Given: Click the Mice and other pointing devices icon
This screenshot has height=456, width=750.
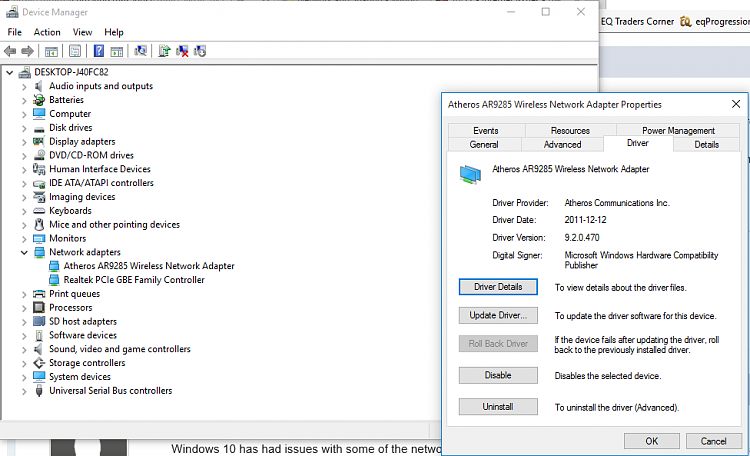Looking at the screenshot, I should click(x=39, y=224).
